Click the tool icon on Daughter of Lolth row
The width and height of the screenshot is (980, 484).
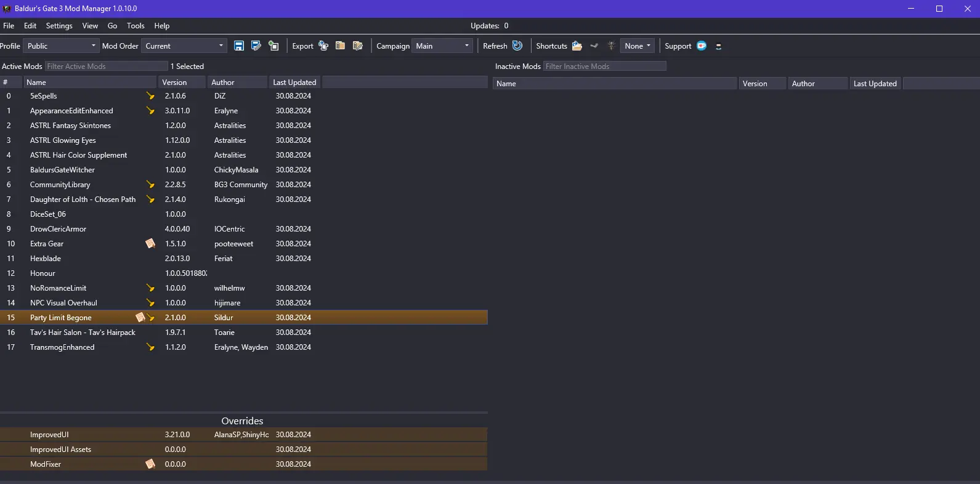click(150, 200)
